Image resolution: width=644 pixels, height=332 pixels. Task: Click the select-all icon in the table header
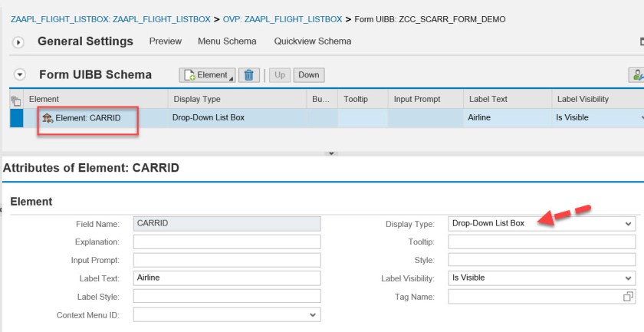point(16,100)
